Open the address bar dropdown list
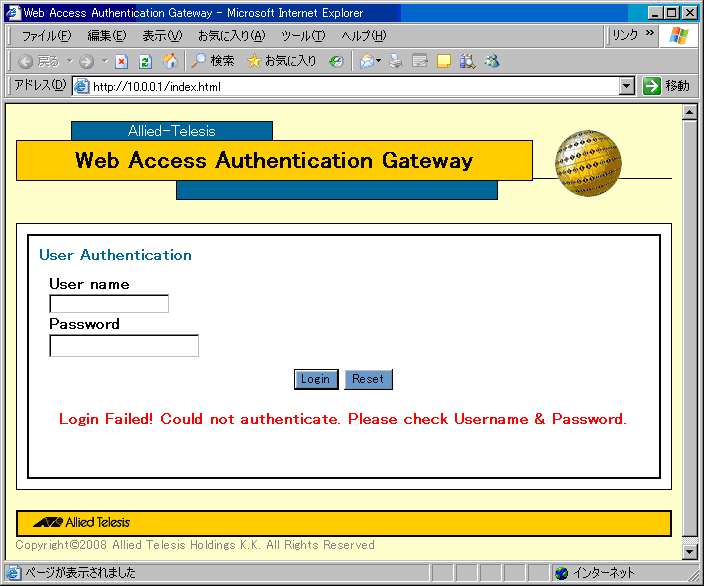704x586 pixels. click(626, 86)
